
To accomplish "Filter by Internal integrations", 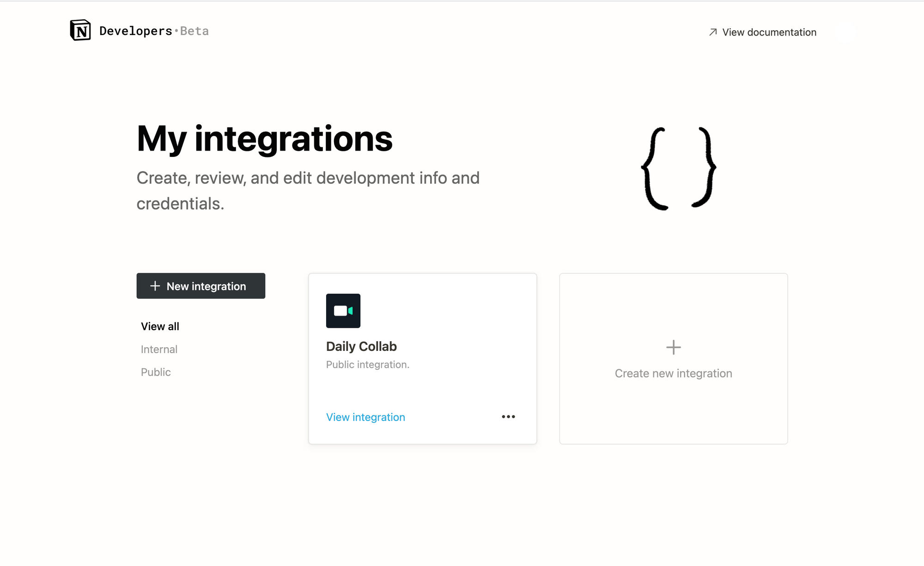I will click(159, 349).
